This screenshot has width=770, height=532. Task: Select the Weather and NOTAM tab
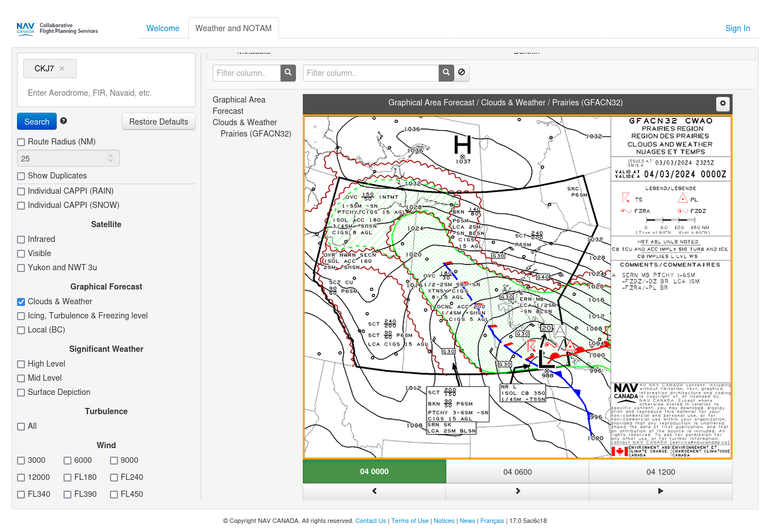point(234,28)
